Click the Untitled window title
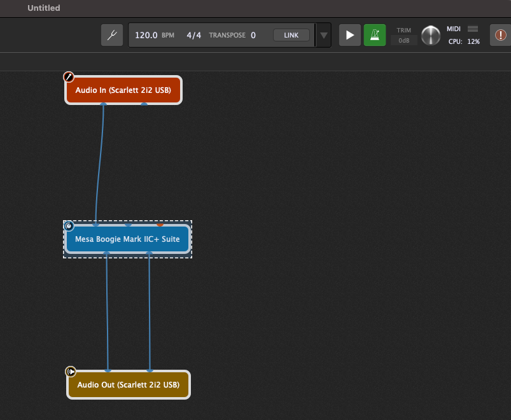The width and height of the screenshot is (511, 420). [x=44, y=8]
